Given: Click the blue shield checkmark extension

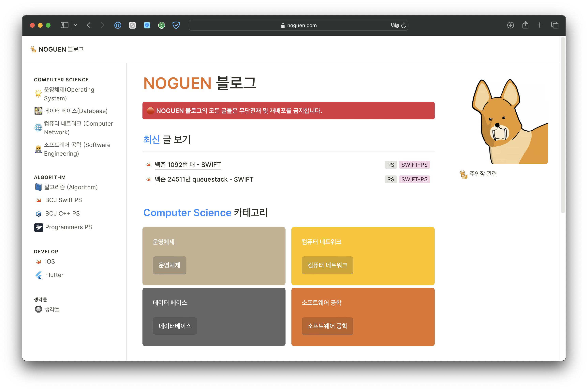Looking at the screenshot, I should click(x=176, y=25).
